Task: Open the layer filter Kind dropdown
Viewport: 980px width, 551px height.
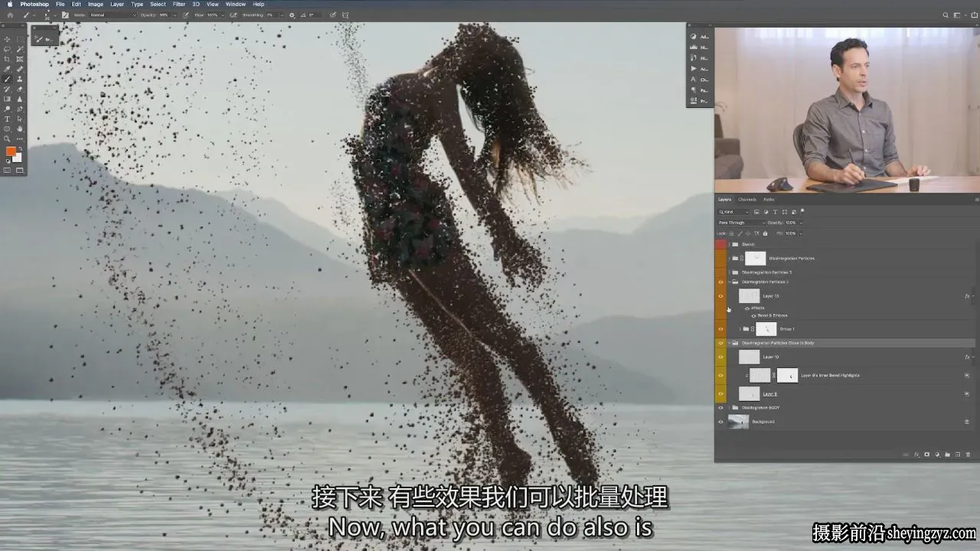Action: click(x=733, y=212)
